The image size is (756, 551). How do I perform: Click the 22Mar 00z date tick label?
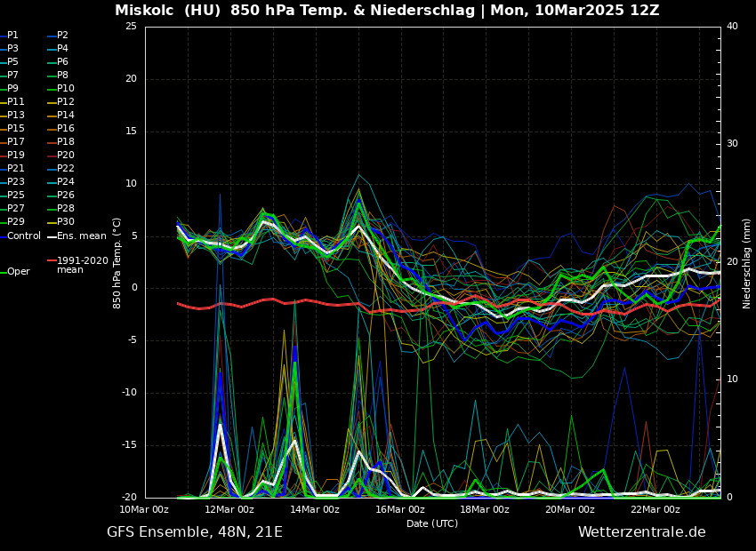tap(655, 509)
